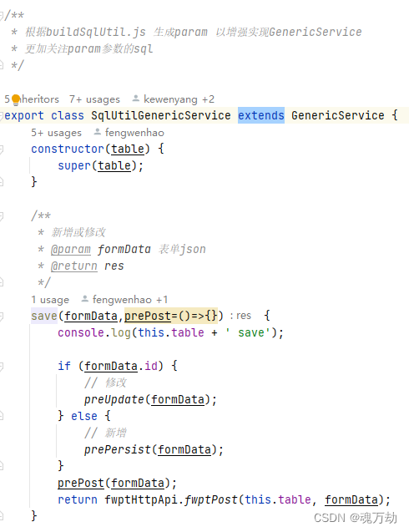Click the 'kewenyang +2' author hint

[x=179, y=99]
